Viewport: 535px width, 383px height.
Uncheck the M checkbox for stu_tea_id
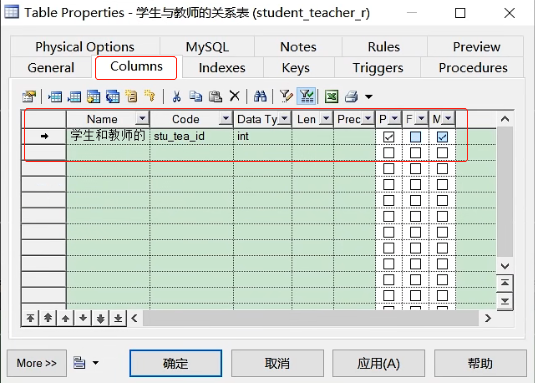[x=442, y=137]
